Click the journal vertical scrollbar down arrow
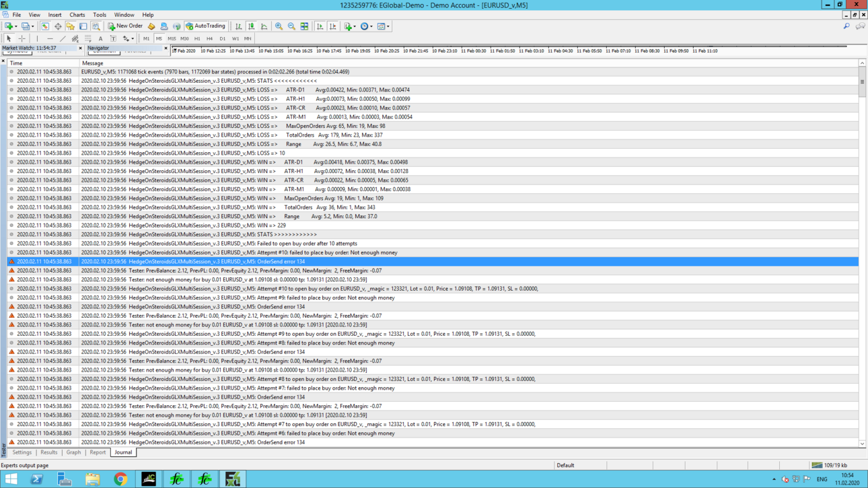Screen dimensions: 868x488 pyautogui.click(x=863, y=444)
